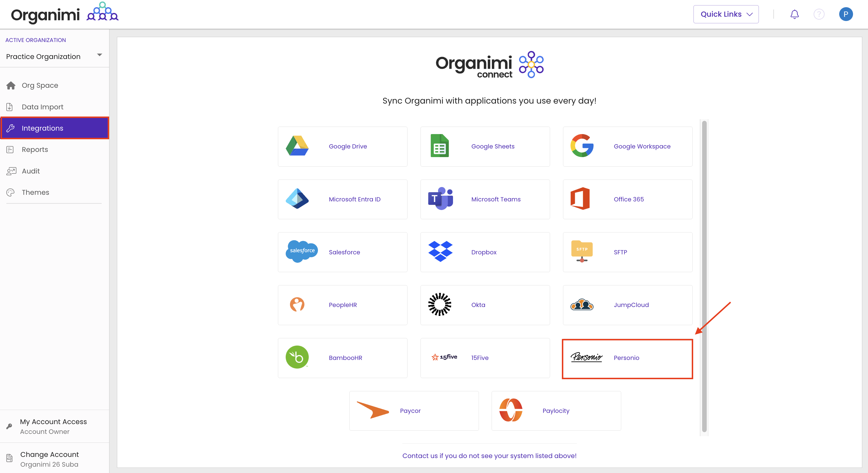The image size is (868, 473).
Task: Click the JumpCloud logo icon
Action: [581, 304]
